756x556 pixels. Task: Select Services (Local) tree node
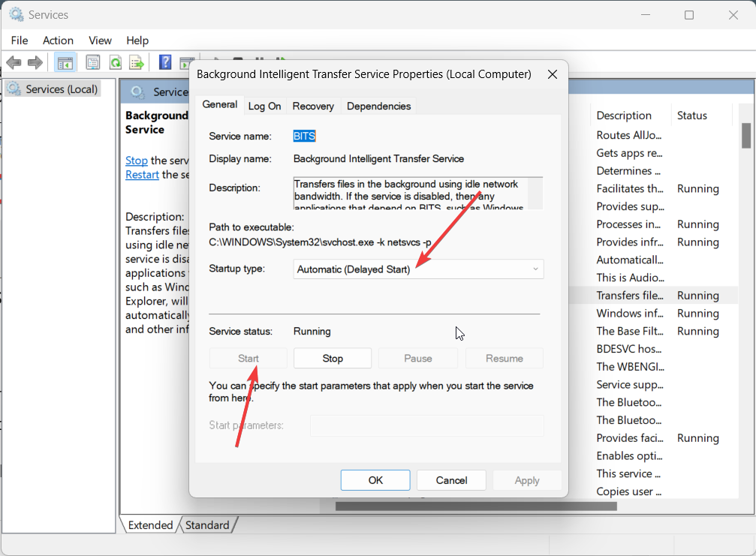tap(53, 89)
